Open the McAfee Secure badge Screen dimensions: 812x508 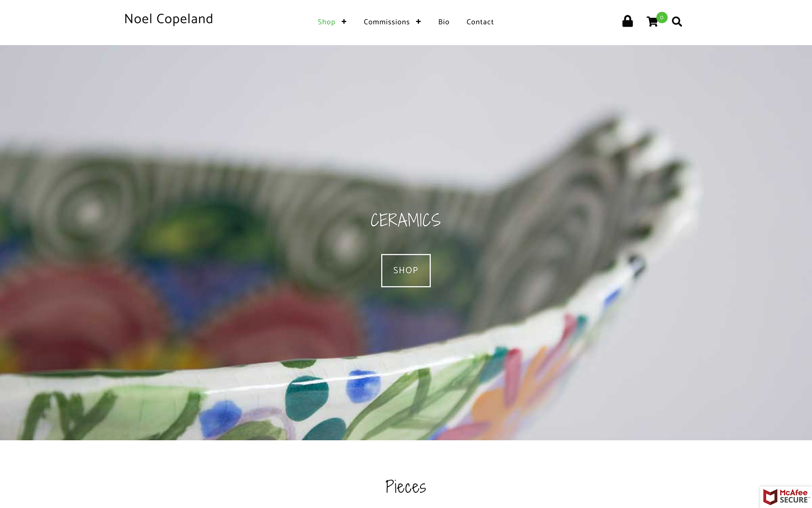click(x=785, y=497)
